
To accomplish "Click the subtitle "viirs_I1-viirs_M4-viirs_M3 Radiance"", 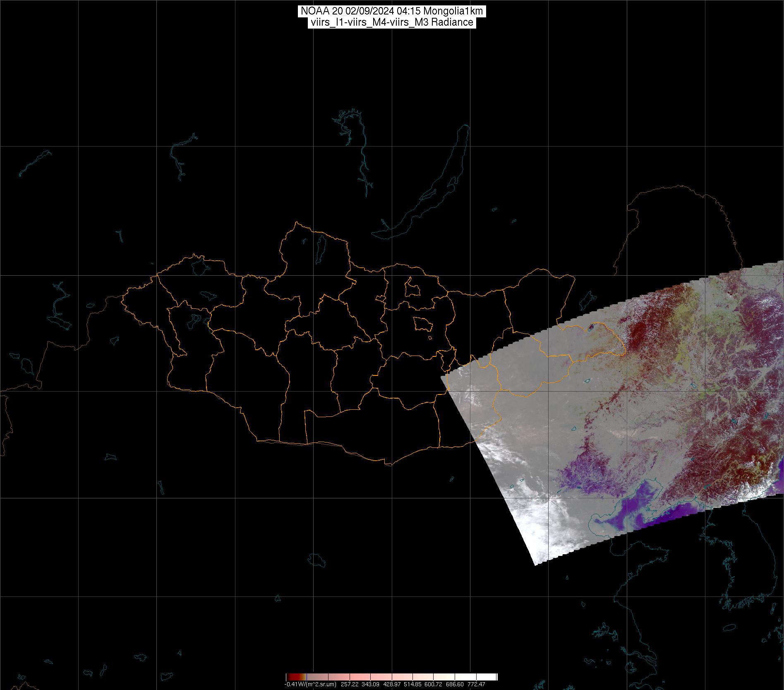I will tap(392, 22).
